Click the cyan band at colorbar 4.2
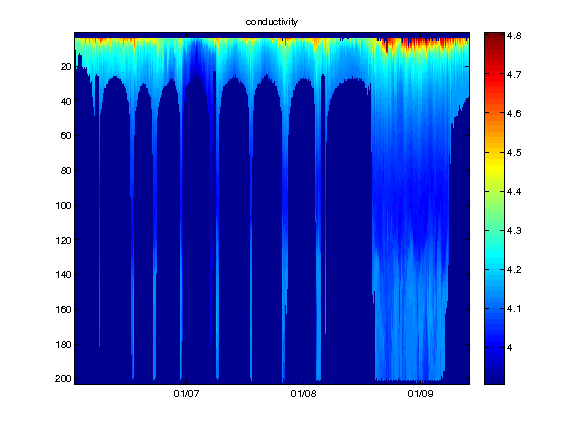The width and height of the screenshot is (576, 432). [494, 269]
